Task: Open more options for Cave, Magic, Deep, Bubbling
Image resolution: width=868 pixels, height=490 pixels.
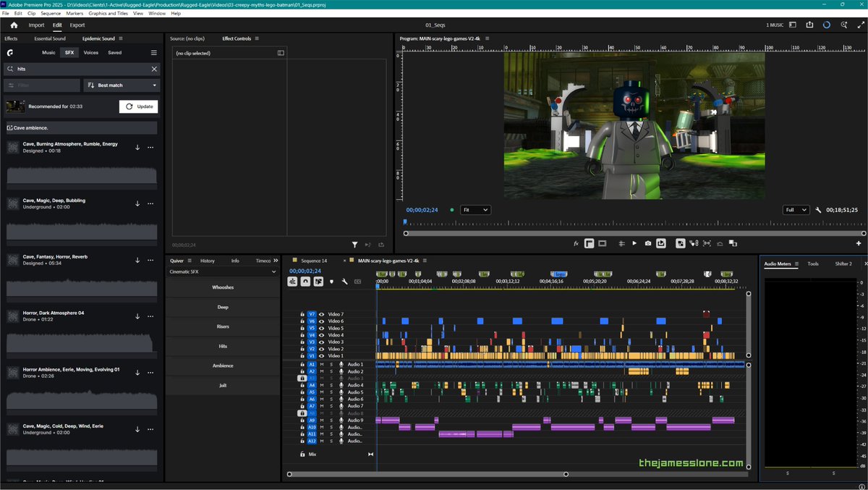Action: (150, 203)
